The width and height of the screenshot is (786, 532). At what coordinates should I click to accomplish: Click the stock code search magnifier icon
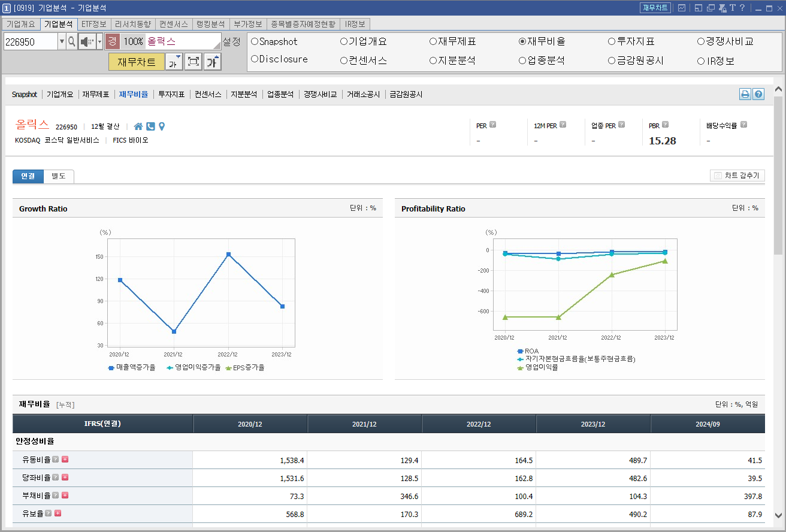click(72, 41)
